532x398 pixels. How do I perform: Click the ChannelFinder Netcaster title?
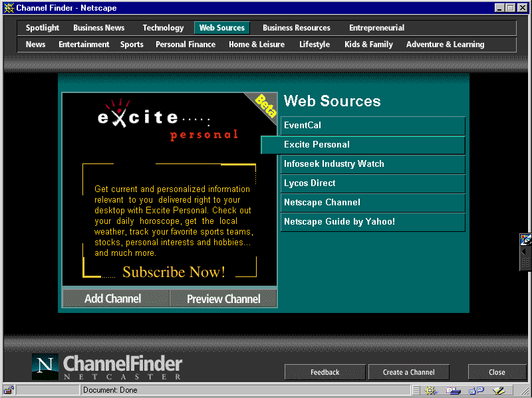pos(122,367)
